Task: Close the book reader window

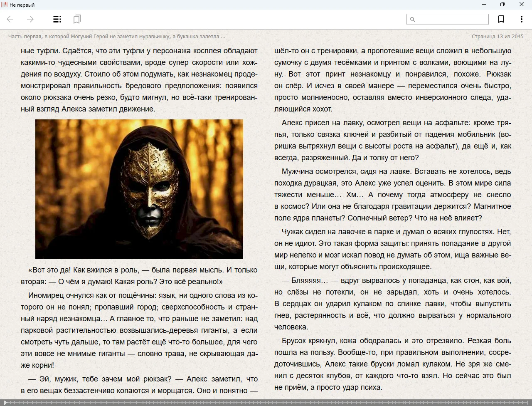Action: point(522,5)
